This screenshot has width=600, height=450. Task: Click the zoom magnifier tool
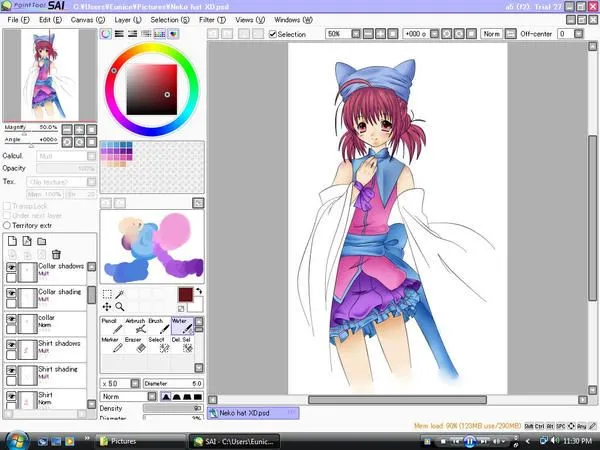point(119,306)
